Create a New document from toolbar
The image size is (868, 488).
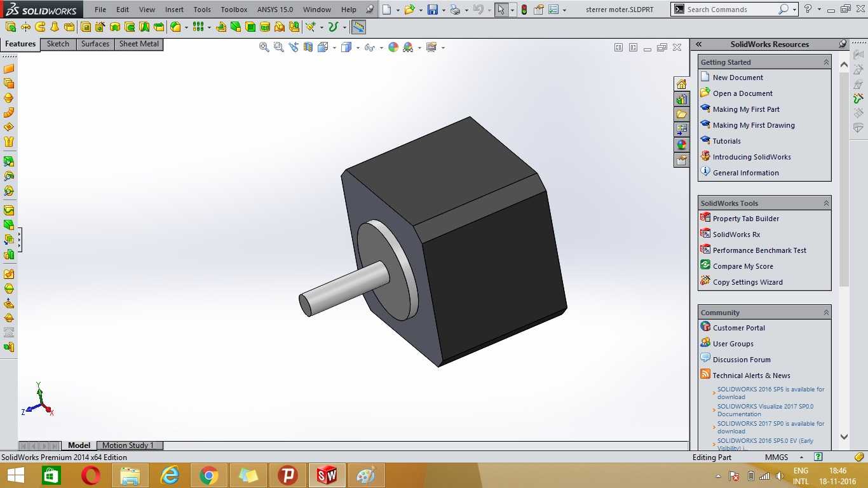point(386,10)
